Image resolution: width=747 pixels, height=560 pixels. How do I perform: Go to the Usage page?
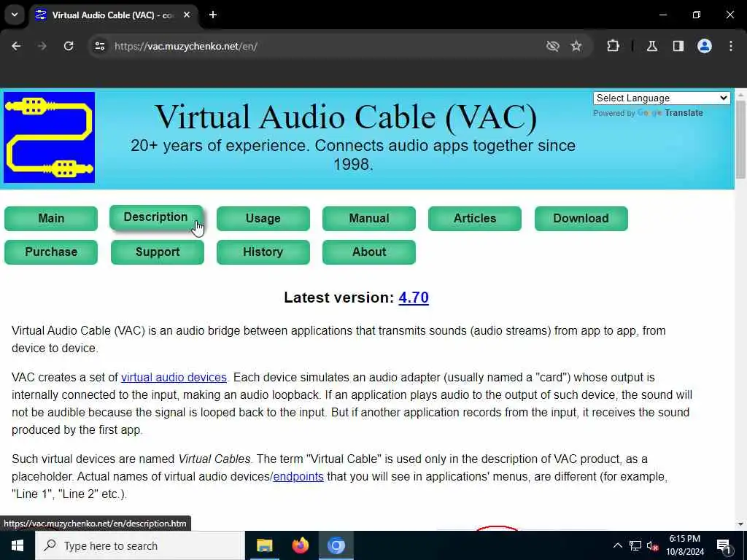tap(263, 219)
